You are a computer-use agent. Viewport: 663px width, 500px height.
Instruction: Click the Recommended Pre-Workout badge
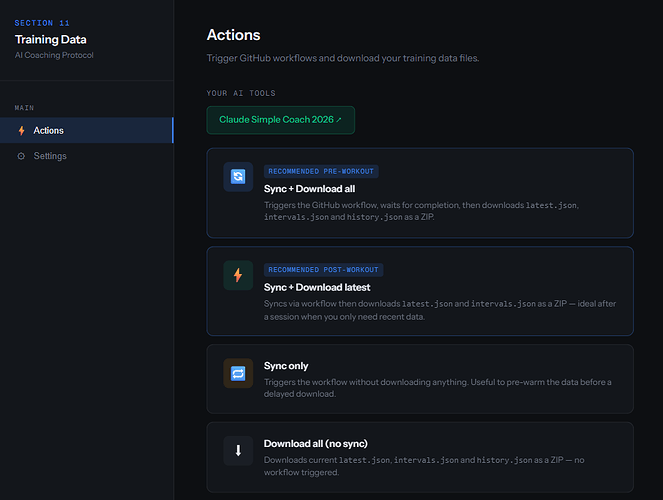click(x=321, y=172)
